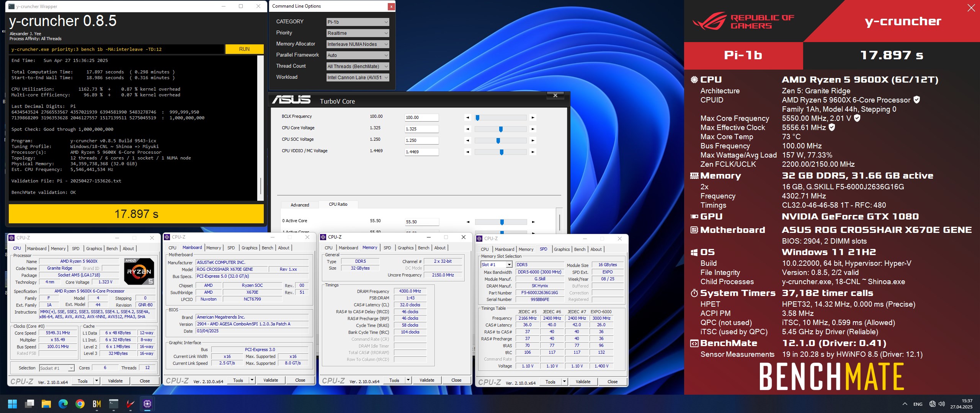Image resolution: width=980 pixels, height=413 pixels.
Task: Decrease BCLK Frequency with the left arrow
Action: coord(467,118)
